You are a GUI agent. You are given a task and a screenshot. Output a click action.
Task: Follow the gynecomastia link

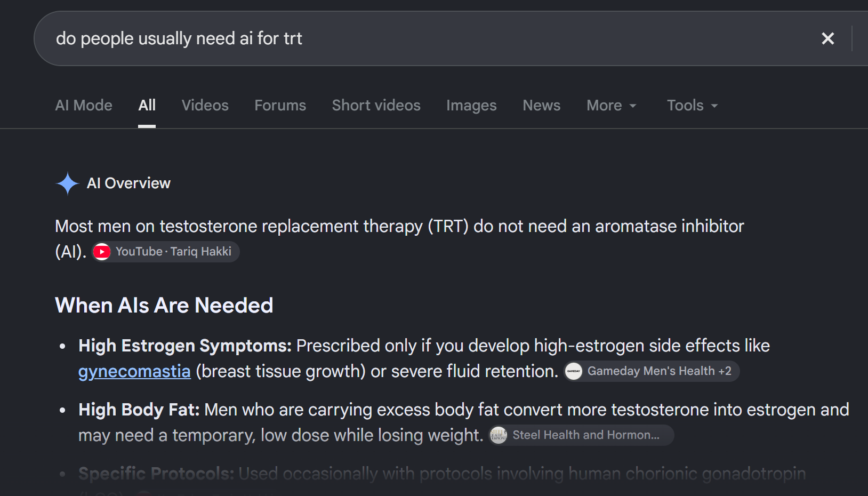click(x=134, y=371)
